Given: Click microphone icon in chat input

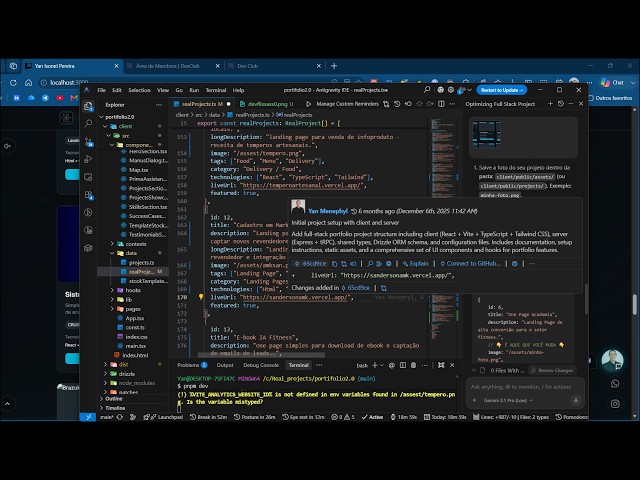Looking at the screenshot, I should pos(576,400).
